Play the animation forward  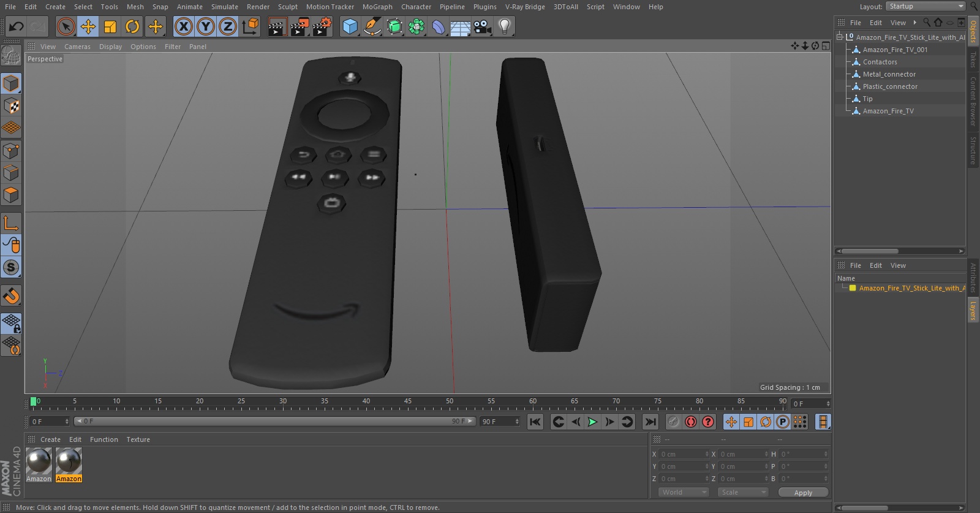point(592,422)
